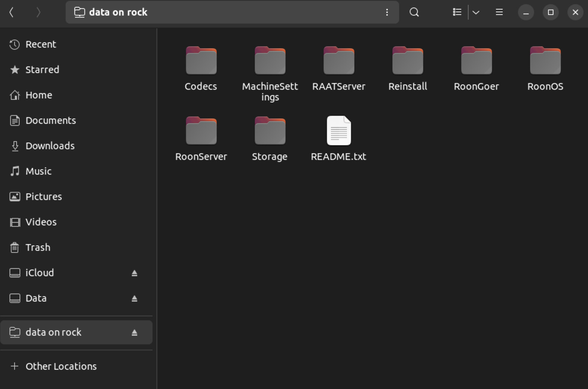Go to Starred files

point(42,70)
